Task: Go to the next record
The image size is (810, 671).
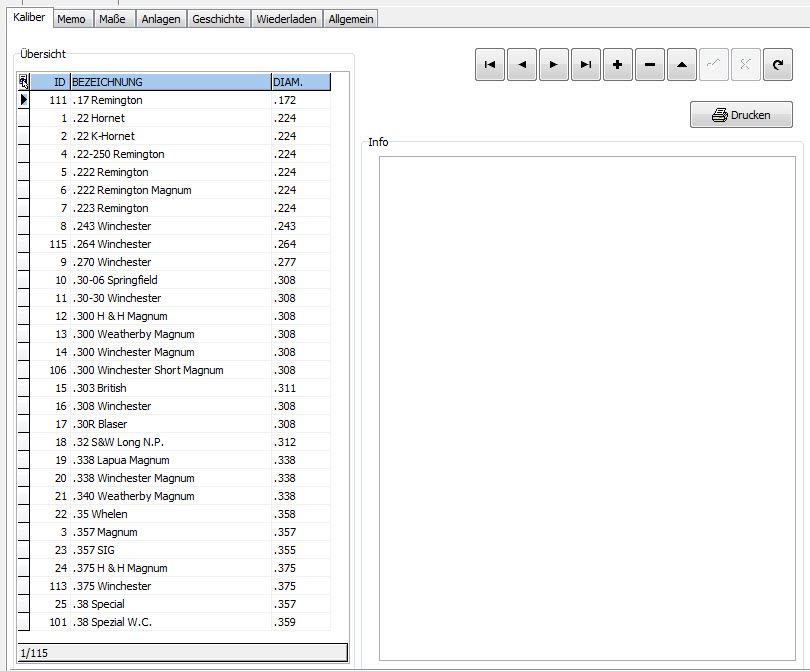Action: pos(554,65)
